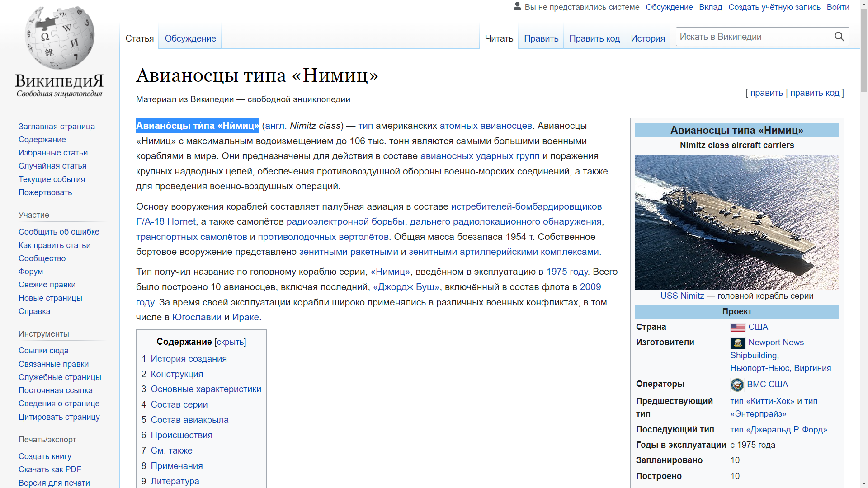Go to 'Заглавная страница' in sidebar
Image resolution: width=868 pixels, height=488 pixels.
[57, 127]
